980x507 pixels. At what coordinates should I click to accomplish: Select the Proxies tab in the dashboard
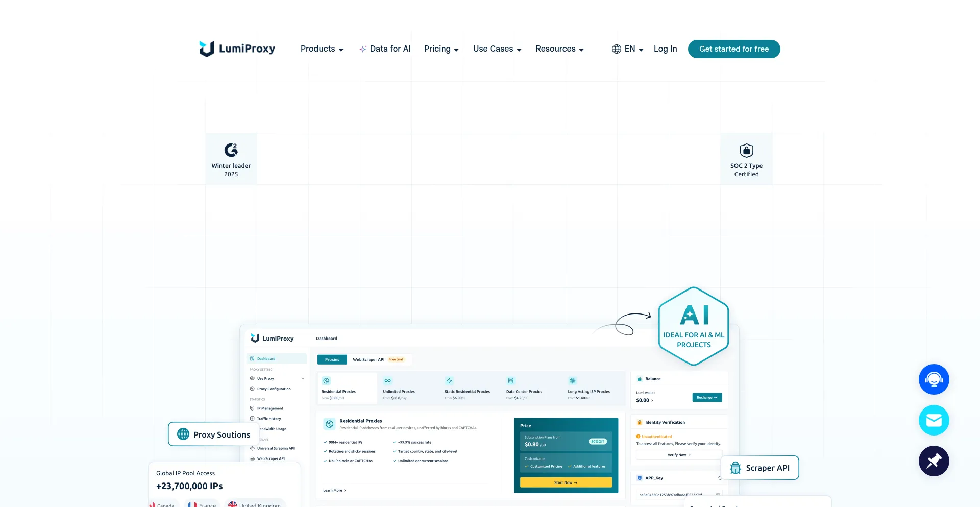[332, 359]
